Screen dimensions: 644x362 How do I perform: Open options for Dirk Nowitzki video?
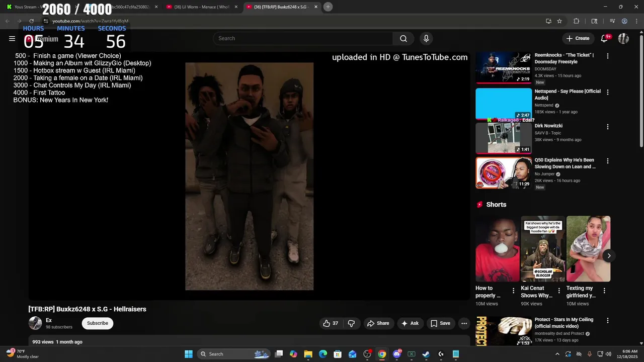[607, 127]
